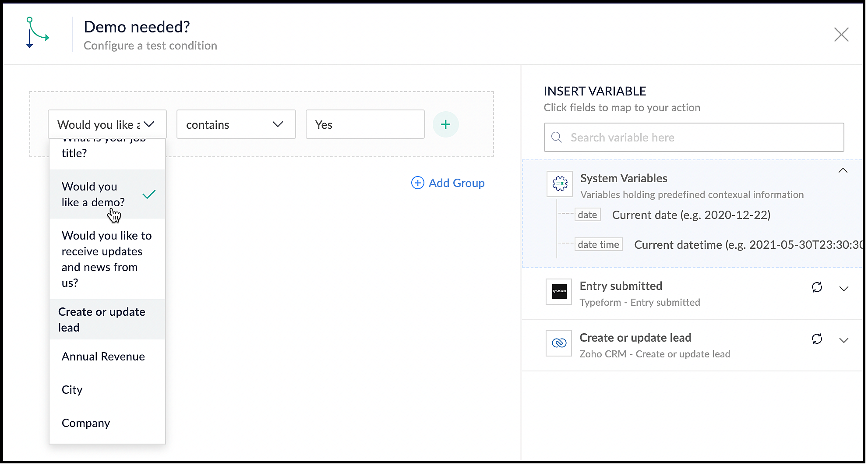This screenshot has width=868, height=466.
Task: Refresh the Create or update lead variables
Action: point(817,339)
